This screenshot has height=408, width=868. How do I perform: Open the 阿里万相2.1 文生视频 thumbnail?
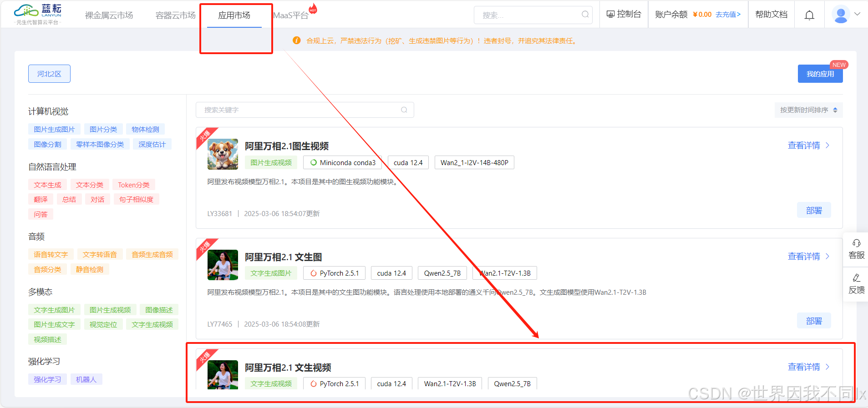[x=223, y=375]
